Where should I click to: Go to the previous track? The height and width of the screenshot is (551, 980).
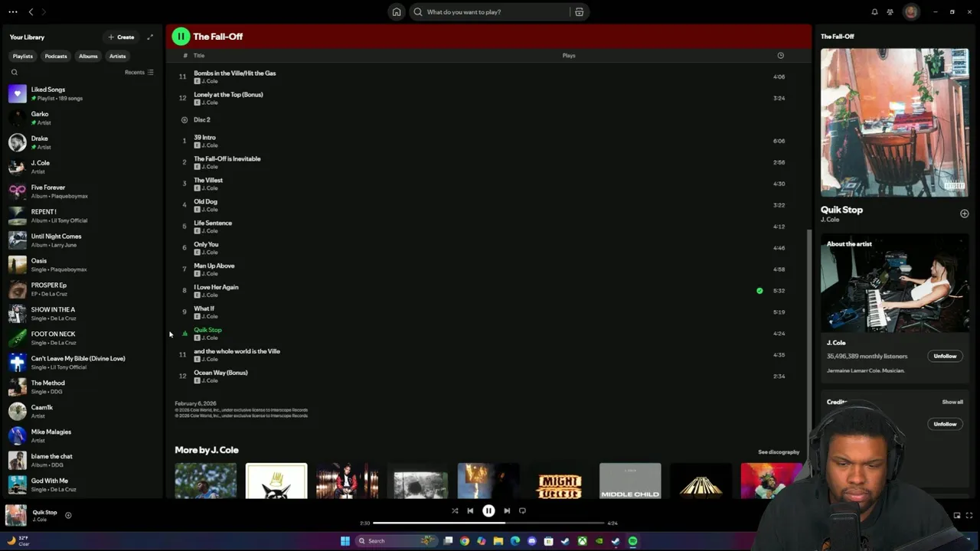coord(470,510)
